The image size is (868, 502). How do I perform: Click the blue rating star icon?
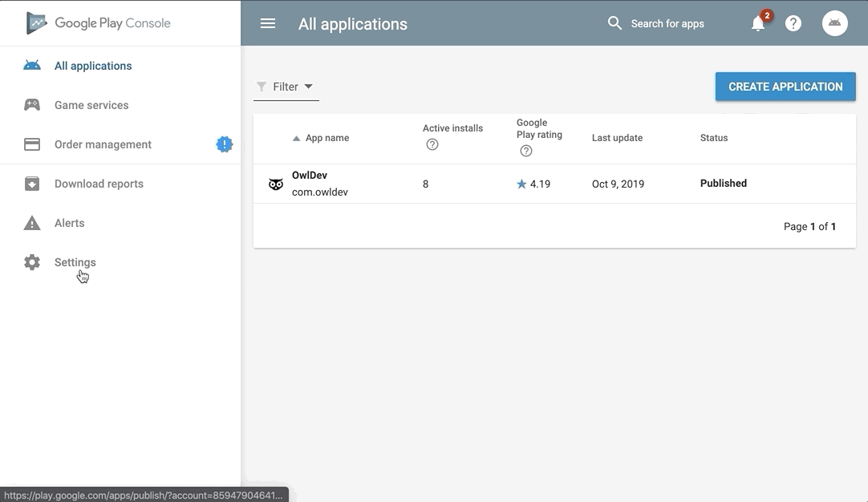[x=521, y=184]
